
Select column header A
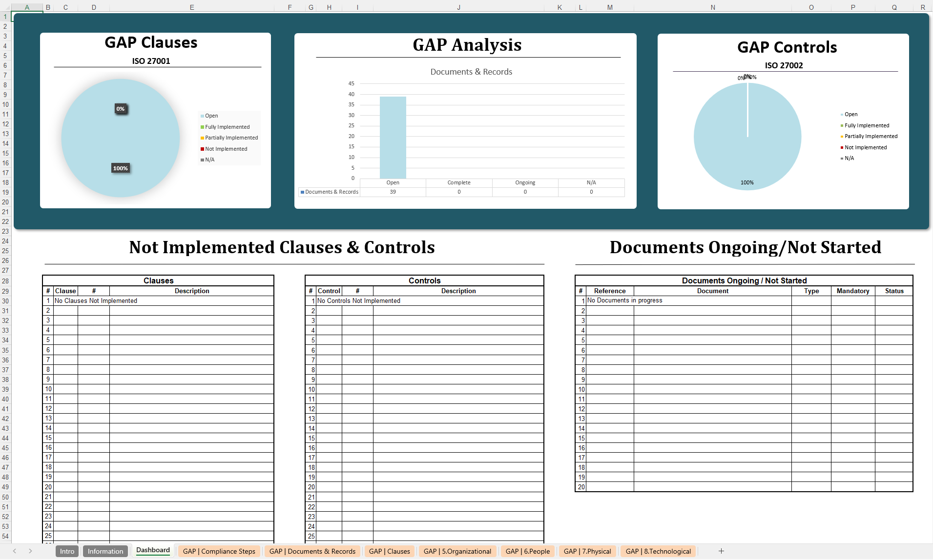click(x=27, y=7)
